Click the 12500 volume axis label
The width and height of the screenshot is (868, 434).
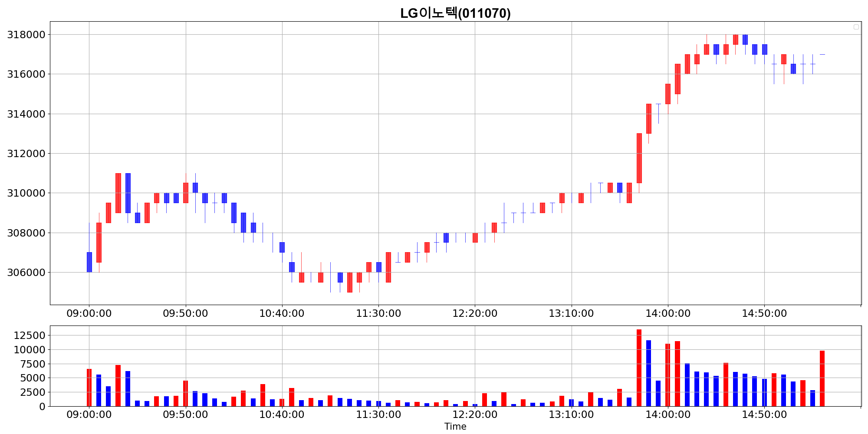point(30,335)
